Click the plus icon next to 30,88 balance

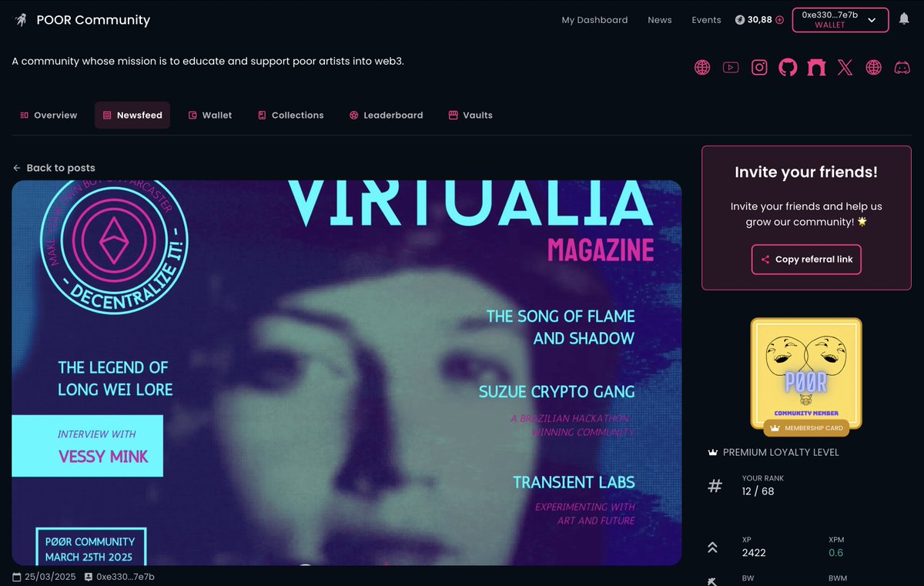[779, 20]
